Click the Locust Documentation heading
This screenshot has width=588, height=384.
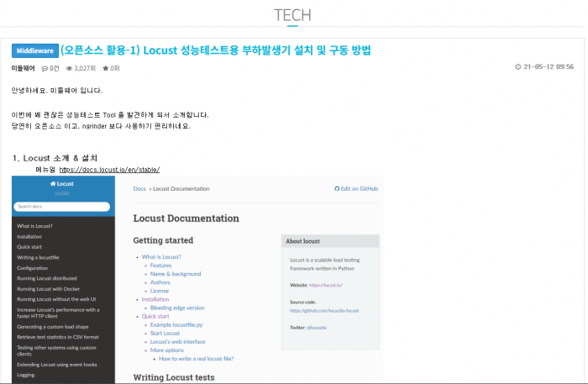(186, 218)
